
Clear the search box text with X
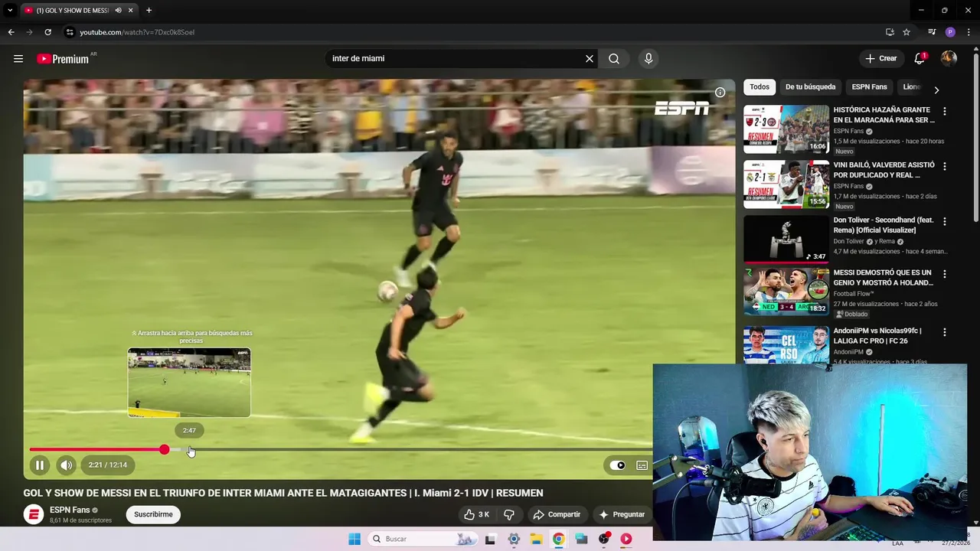click(x=590, y=58)
